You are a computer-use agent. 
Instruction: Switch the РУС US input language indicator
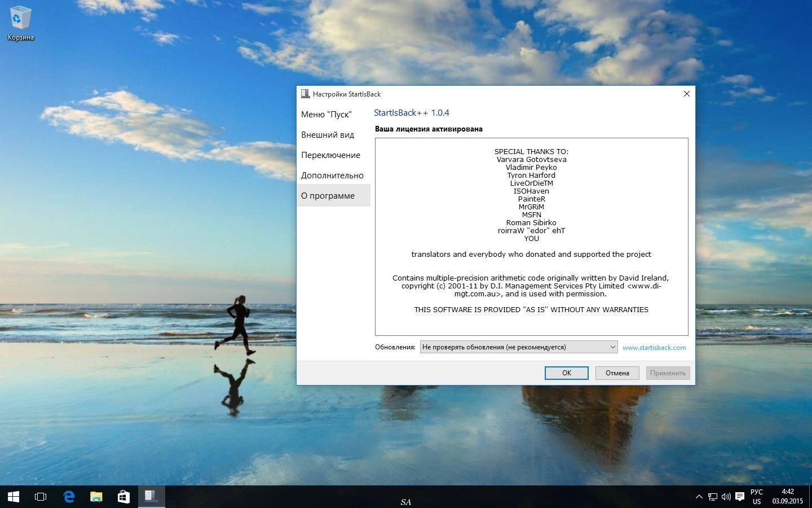[x=757, y=497]
